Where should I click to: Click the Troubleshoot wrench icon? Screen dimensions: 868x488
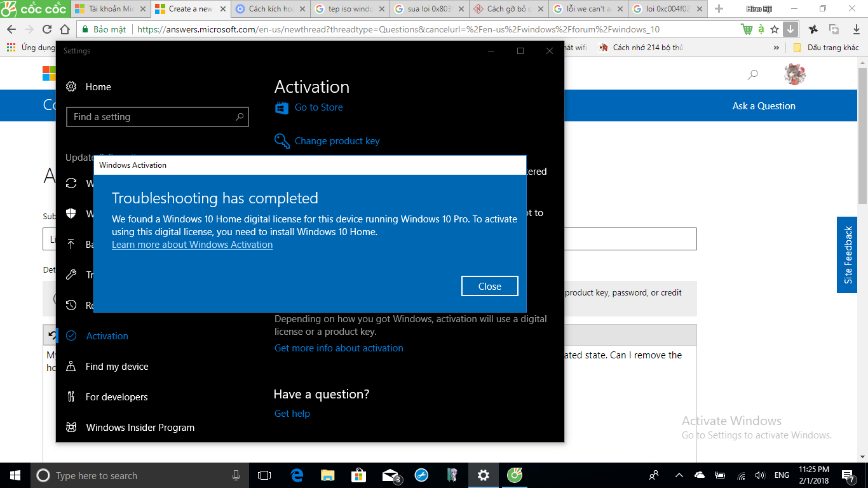point(71,275)
